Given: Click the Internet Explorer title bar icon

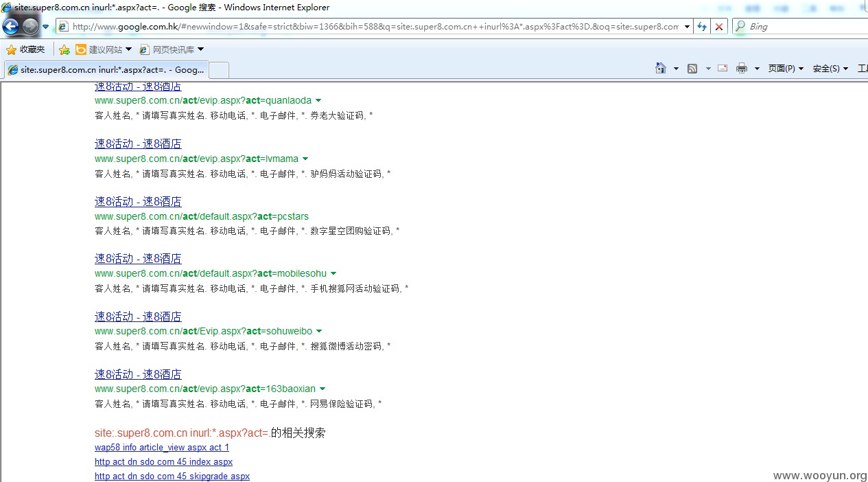Looking at the screenshot, I should pos(6,8).
